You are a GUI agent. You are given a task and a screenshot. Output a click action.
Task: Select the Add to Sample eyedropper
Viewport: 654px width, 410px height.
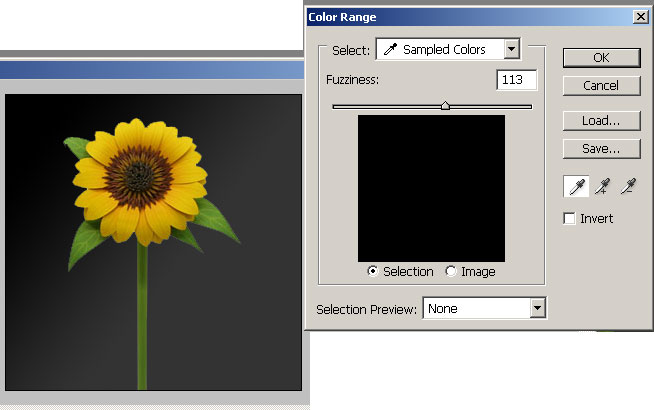[x=602, y=186]
